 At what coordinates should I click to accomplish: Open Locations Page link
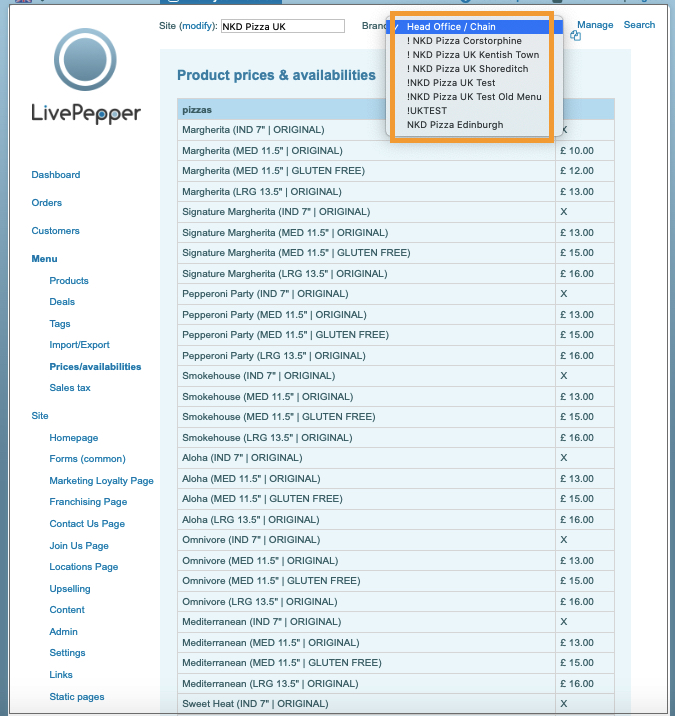tap(84, 567)
